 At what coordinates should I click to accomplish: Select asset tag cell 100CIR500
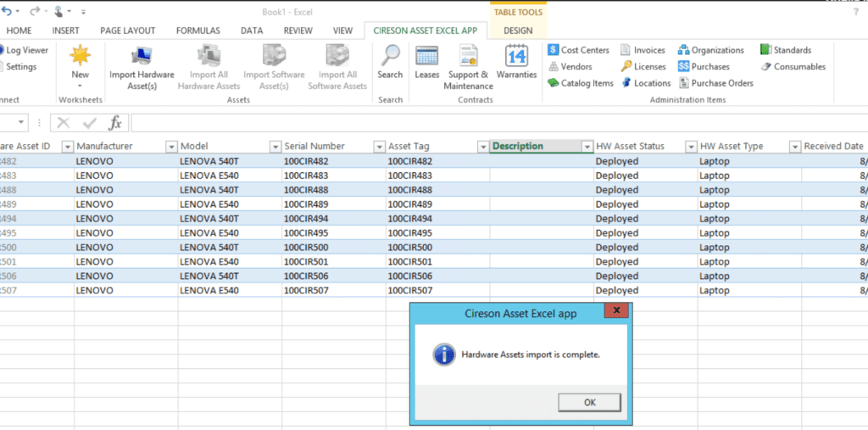[438, 247]
